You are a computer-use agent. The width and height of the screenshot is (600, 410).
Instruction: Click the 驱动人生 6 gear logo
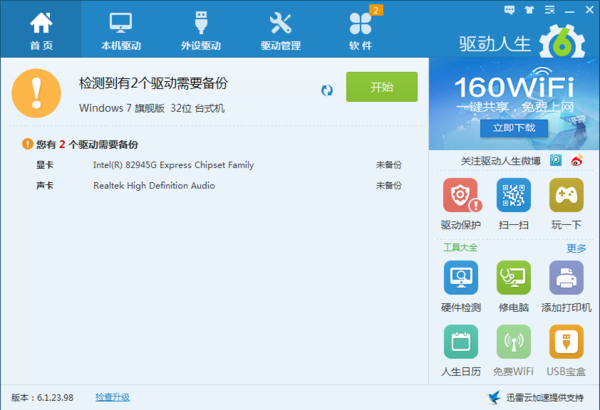(x=562, y=42)
